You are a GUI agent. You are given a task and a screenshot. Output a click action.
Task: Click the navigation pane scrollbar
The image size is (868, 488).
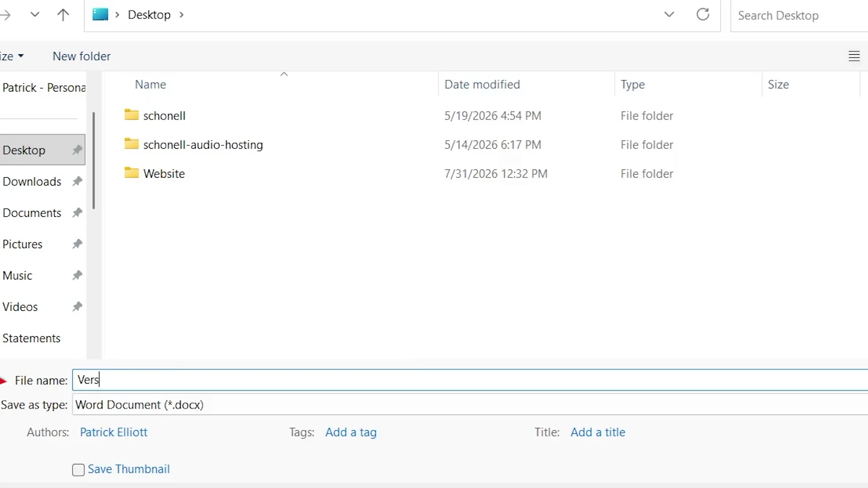(93, 161)
